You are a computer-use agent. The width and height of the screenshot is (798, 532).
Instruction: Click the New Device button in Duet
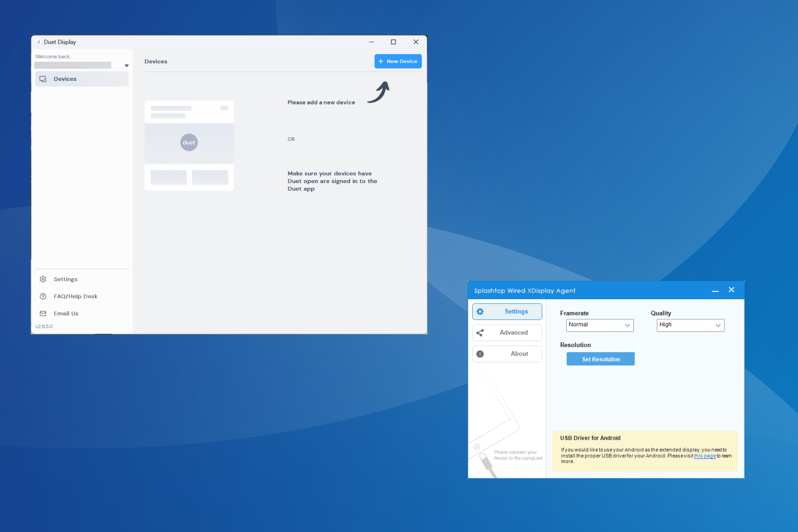398,61
